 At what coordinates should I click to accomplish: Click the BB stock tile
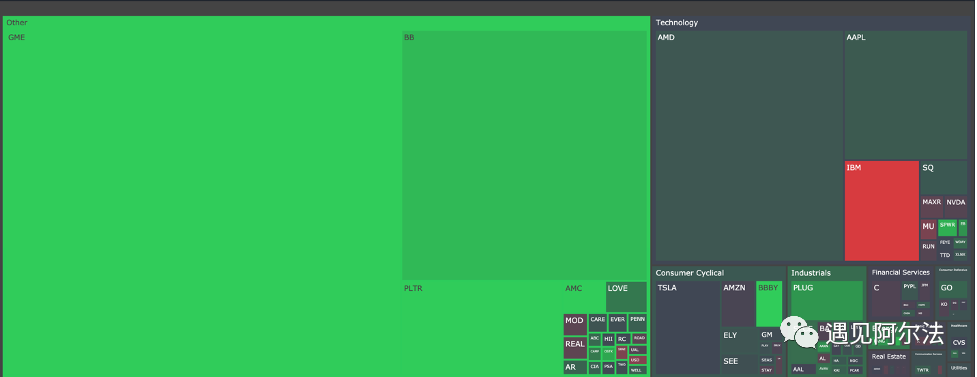(x=524, y=155)
